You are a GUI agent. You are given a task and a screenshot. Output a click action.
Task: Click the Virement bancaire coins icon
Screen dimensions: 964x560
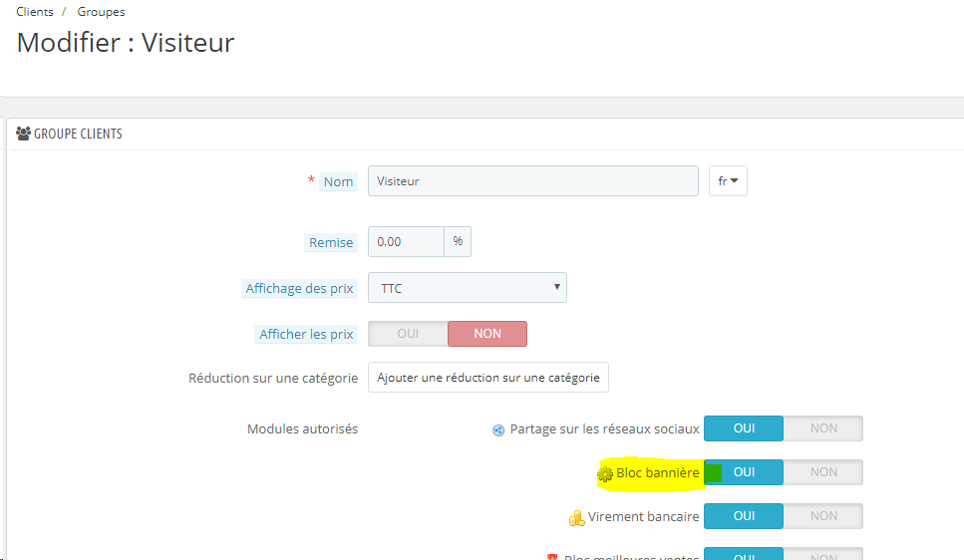(x=576, y=518)
